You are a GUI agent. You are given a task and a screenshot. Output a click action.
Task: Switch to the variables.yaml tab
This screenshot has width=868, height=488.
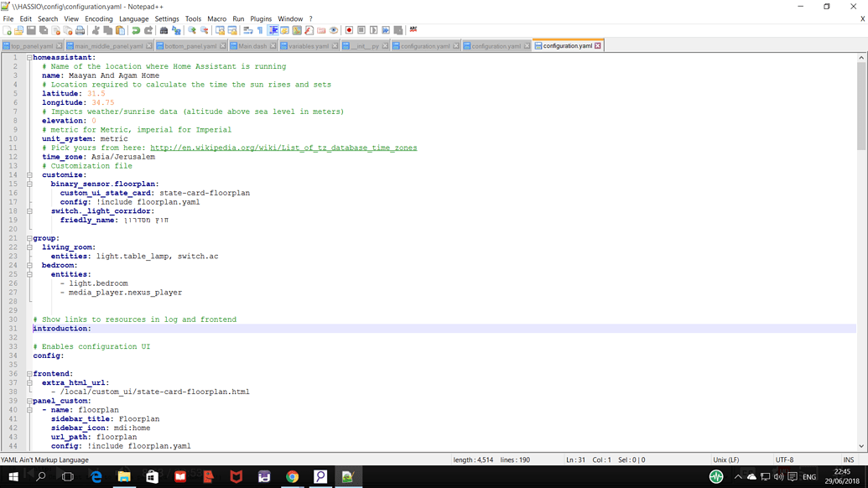coord(308,46)
